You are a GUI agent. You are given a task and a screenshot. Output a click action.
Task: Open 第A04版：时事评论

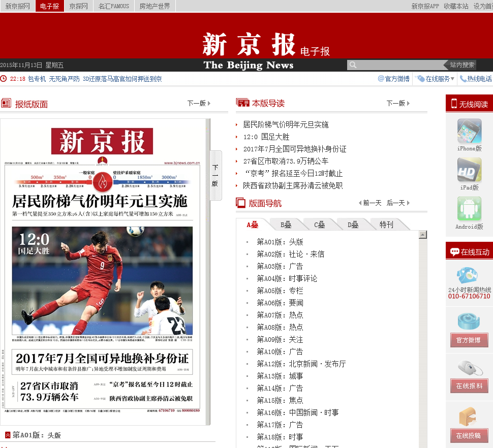(287, 279)
